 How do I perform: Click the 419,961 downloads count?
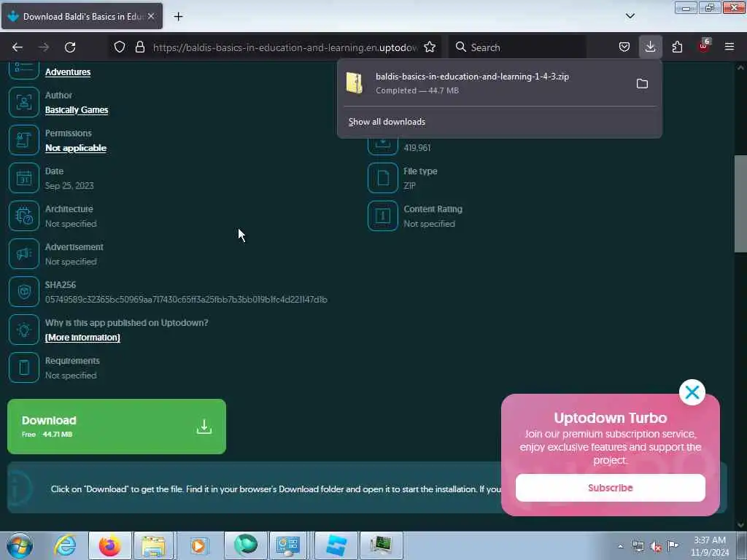(417, 147)
